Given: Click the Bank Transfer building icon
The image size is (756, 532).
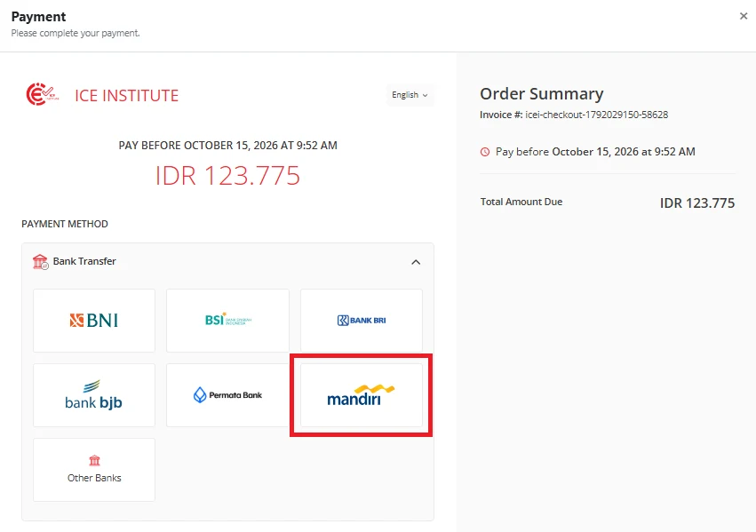Looking at the screenshot, I should [x=41, y=262].
